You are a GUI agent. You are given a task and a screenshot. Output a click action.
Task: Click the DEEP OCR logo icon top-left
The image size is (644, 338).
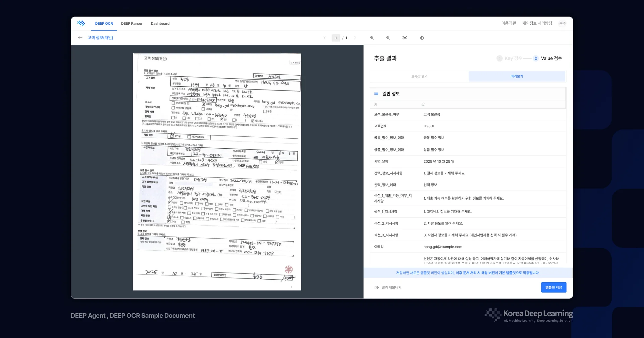coord(81,23)
